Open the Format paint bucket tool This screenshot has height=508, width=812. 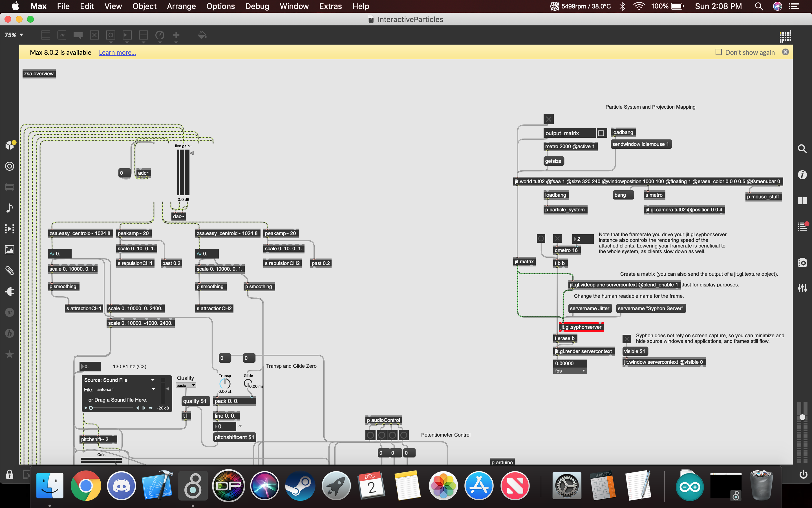pos(202,35)
